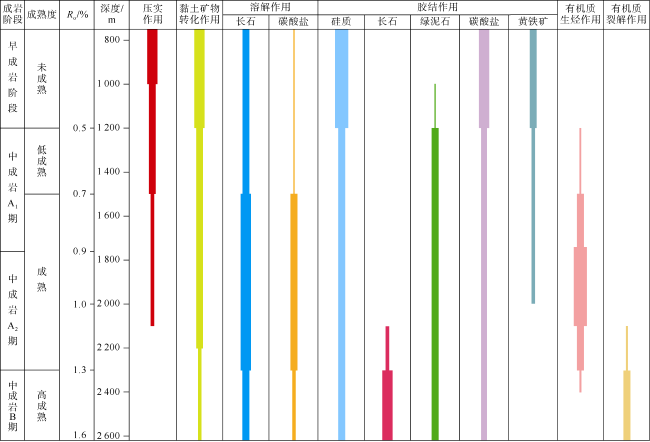Click the 中成岩B期 stage label
The width and height of the screenshot is (650, 442).
point(12,406)
